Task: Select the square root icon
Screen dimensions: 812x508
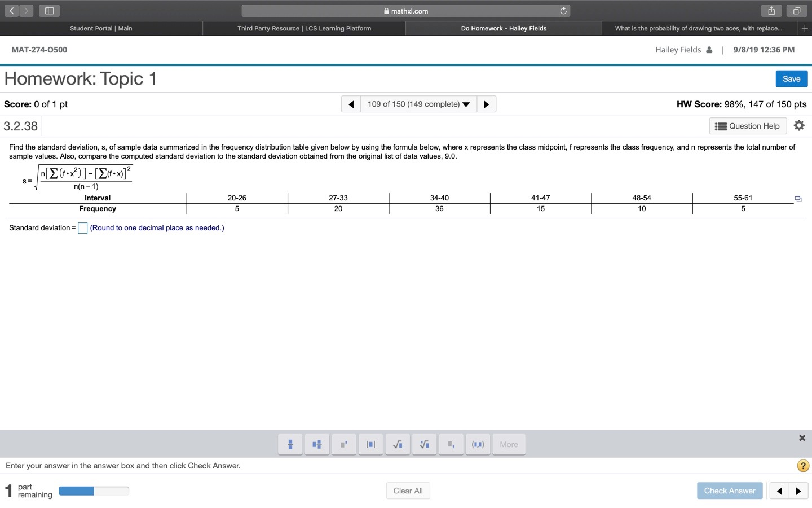Action: (x=398, y=444)
